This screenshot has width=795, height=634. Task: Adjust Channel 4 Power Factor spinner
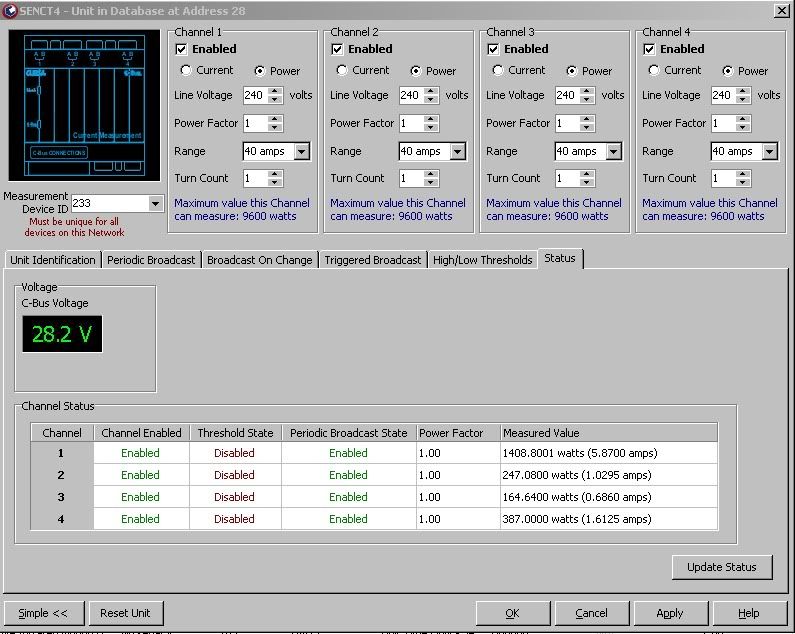tap(743, 123)
